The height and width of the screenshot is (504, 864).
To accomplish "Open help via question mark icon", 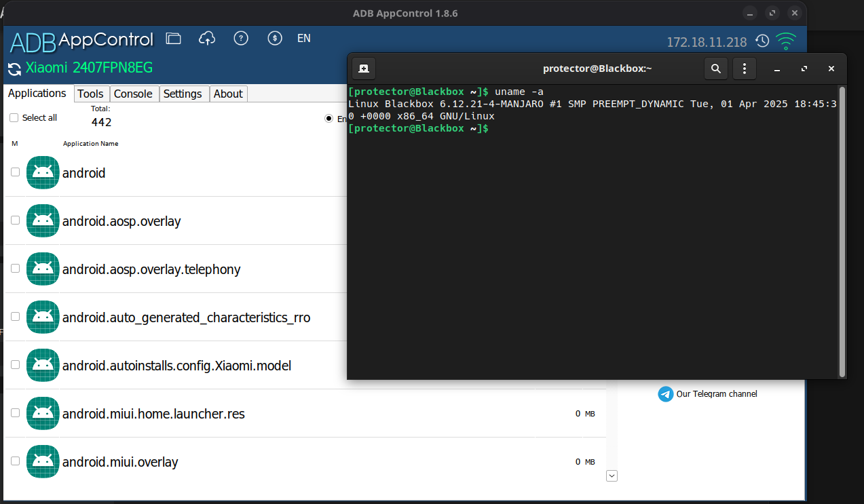I will 240,39.
